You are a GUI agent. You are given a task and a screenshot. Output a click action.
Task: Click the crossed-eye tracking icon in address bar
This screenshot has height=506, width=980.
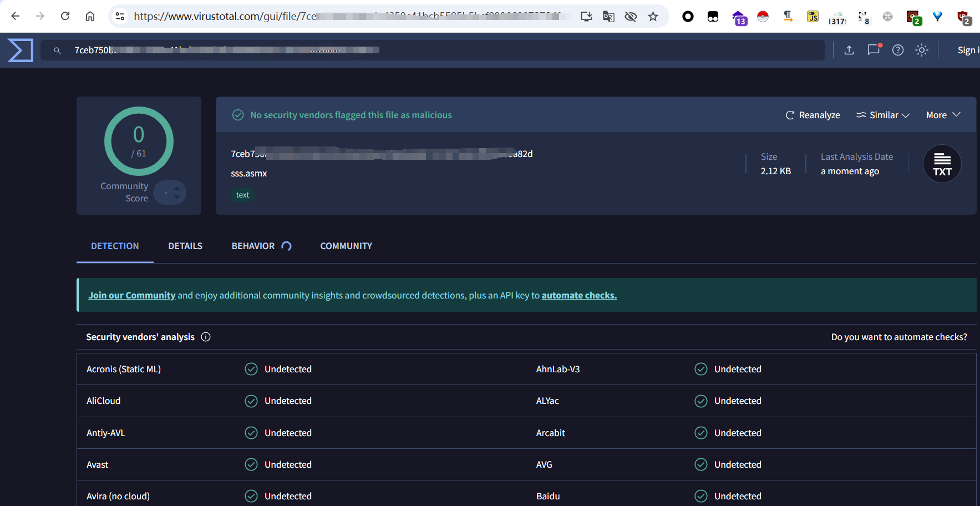(631, 17)
